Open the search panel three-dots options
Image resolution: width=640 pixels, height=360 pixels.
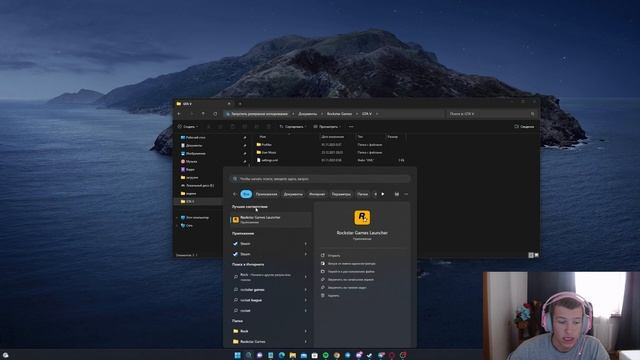tap(406, 194)
